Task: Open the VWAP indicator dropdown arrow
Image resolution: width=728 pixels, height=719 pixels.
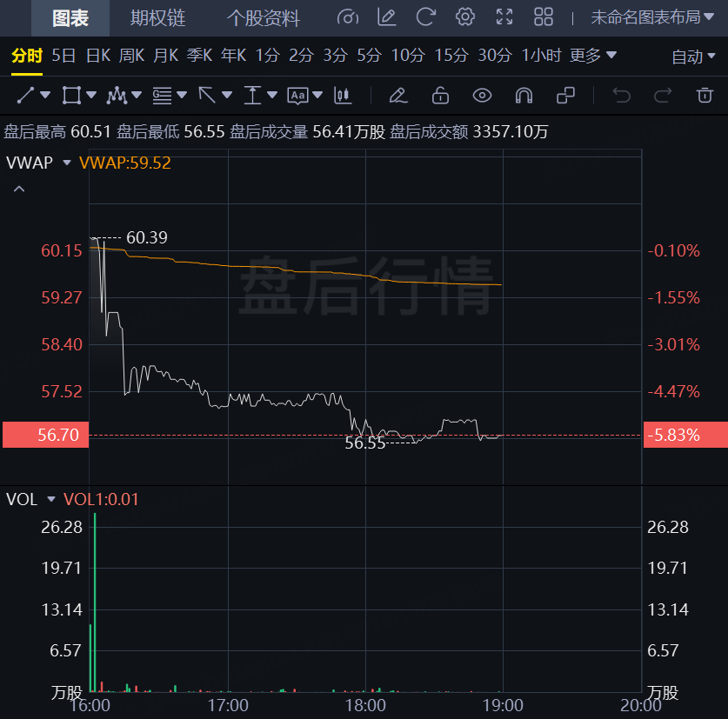Action: pyautogui.click(x=67, y=163)
